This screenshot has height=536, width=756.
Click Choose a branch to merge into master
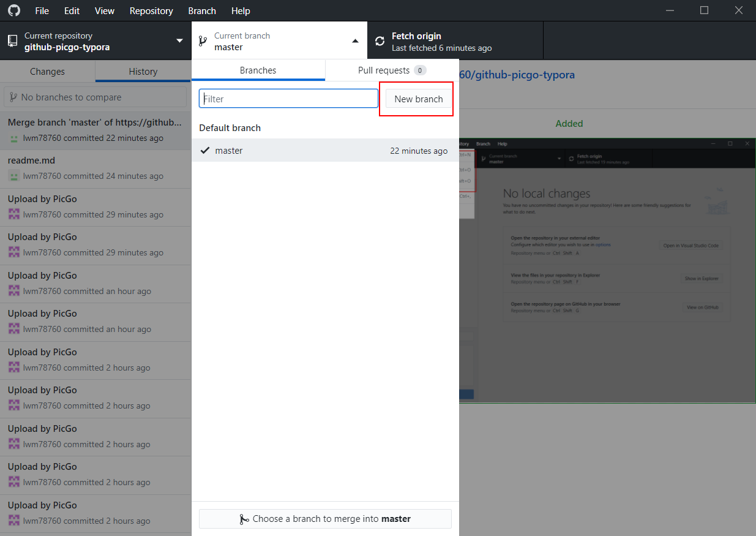tap(325, 519)
